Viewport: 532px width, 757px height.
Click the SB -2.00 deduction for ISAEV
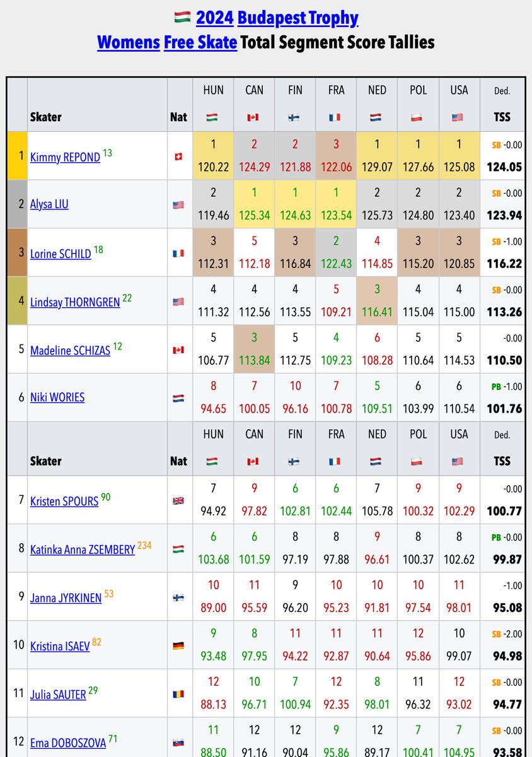(507, 635)
